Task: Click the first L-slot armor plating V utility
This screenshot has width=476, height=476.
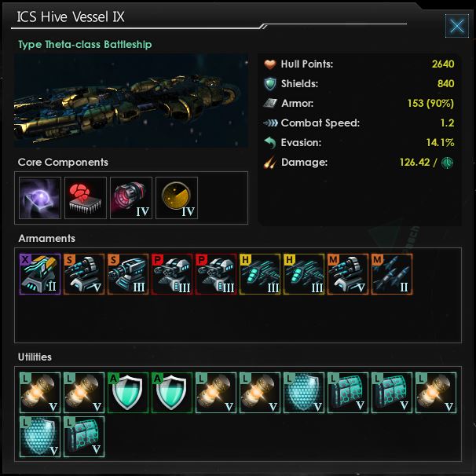Action: (x=348, y=393)
